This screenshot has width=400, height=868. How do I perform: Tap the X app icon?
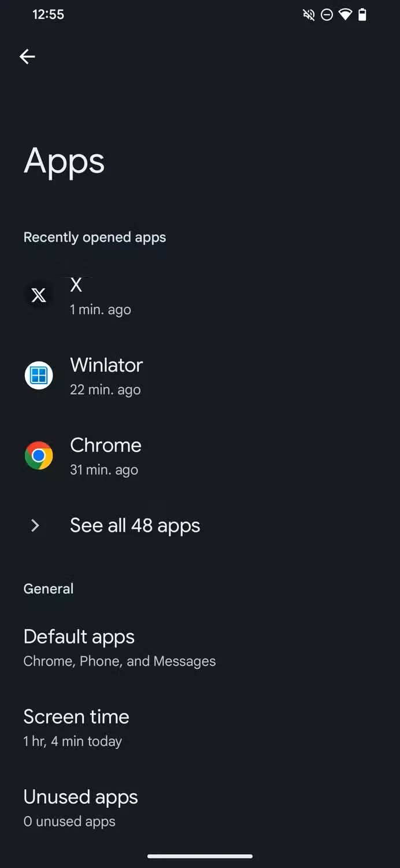tap(39, 295)
